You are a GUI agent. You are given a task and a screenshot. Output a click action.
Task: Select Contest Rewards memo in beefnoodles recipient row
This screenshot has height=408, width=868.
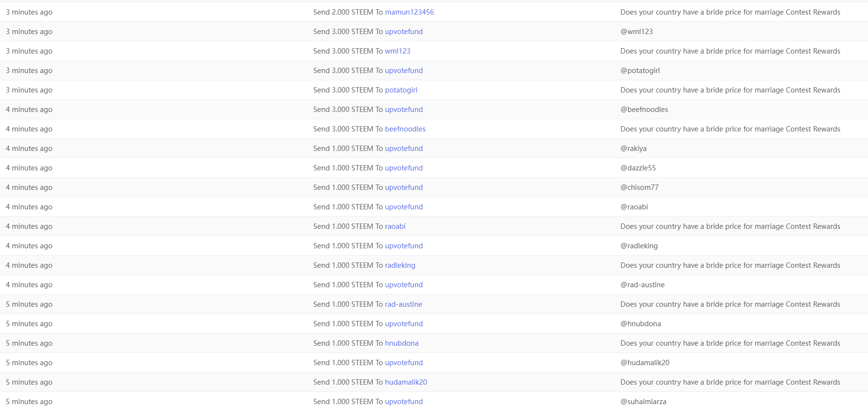click(x=730, y=129)
